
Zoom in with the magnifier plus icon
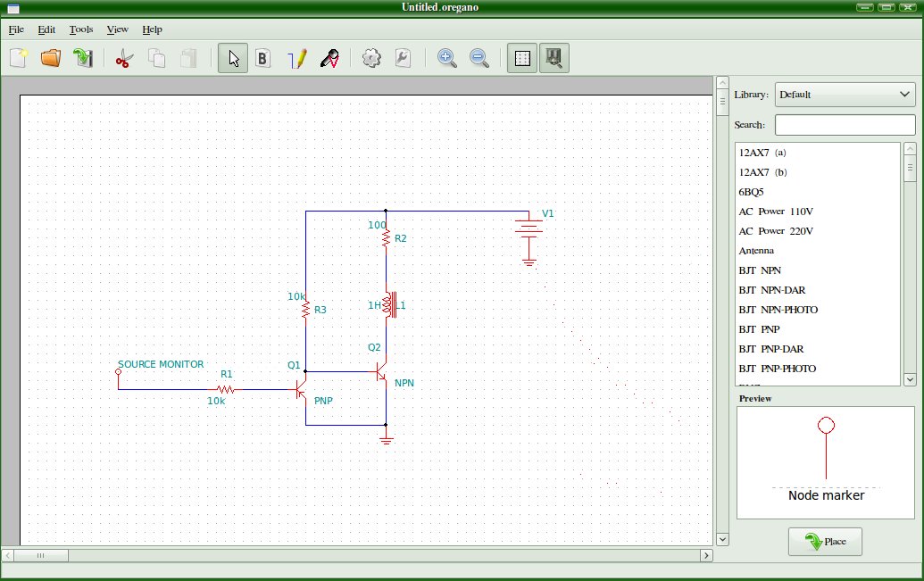pos(447,59)
